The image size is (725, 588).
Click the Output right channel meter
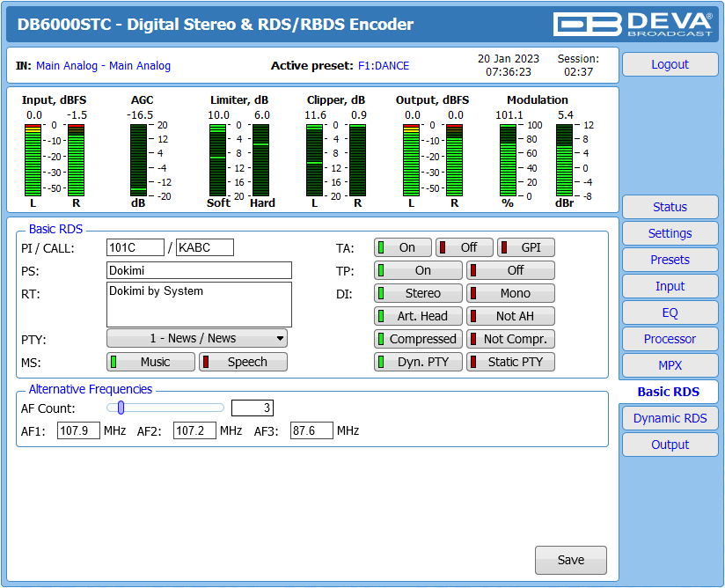(x=455, y=160)
